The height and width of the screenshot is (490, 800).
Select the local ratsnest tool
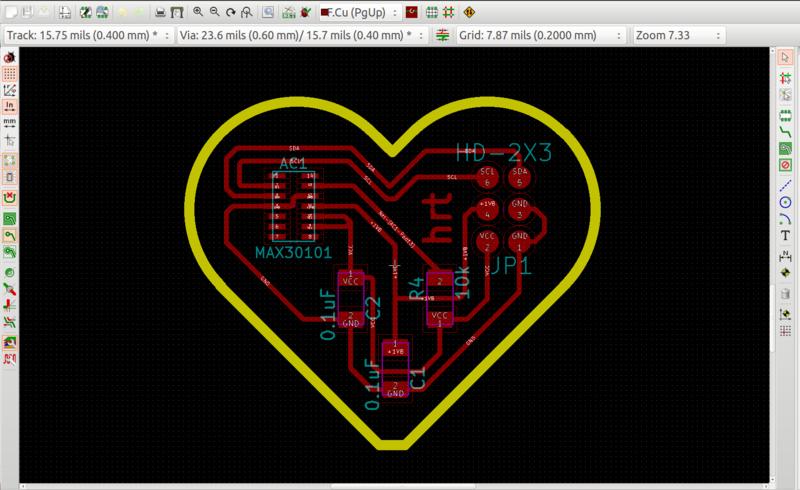tap(786, 94)
